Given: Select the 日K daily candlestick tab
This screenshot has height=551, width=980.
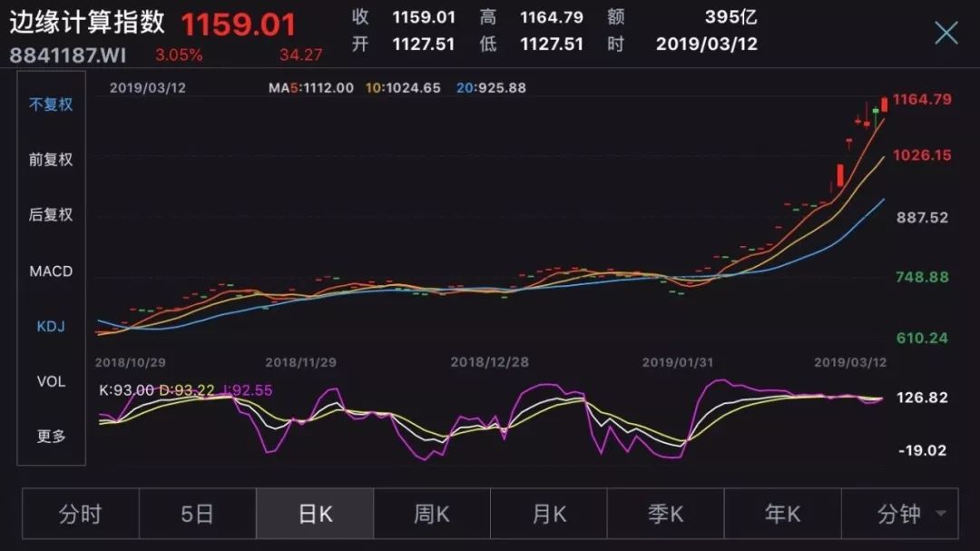Looking at the screenshot, I should click(314, 513).
